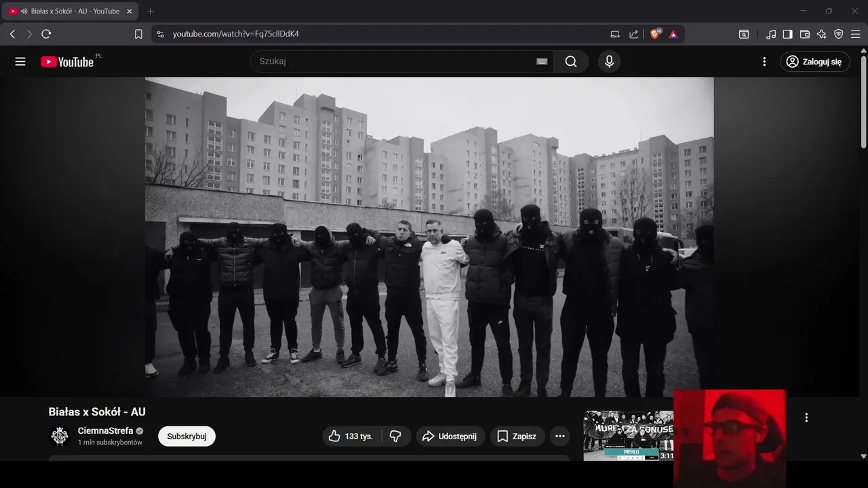Open a new tab with plus button

click(x=151, y=11)
